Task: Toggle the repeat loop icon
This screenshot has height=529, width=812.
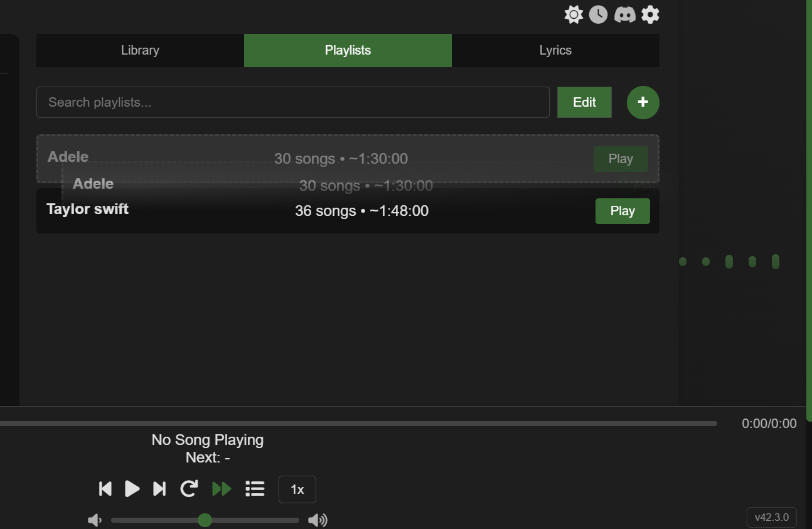Action: 189,489
